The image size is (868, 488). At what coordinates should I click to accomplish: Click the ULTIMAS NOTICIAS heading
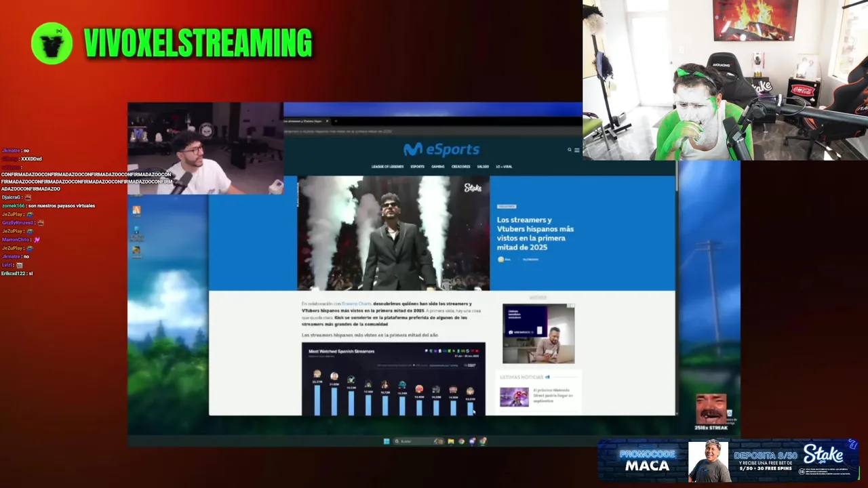point(521,377)
